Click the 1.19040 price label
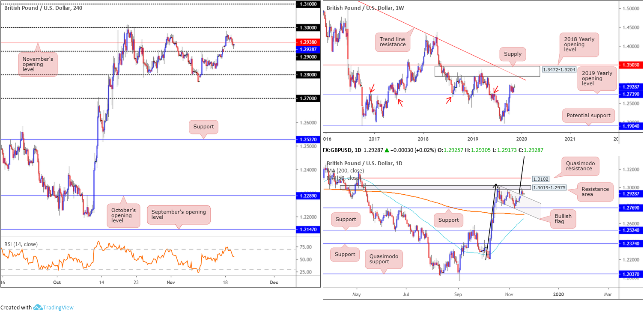The height and width of the screenshot is (312, 644). coord(631,126)
